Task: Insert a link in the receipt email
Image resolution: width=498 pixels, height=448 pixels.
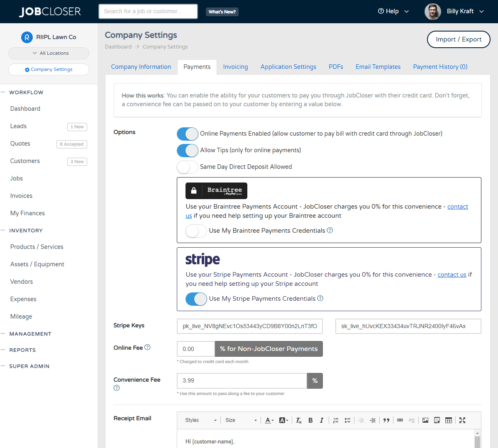Action: [x=400, y=420]
